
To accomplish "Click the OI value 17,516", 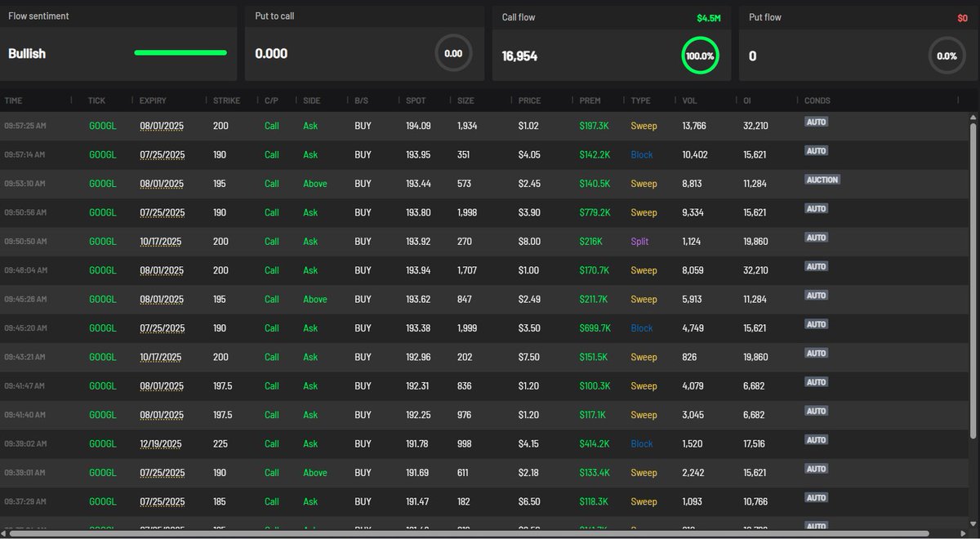I will [754, 443].
